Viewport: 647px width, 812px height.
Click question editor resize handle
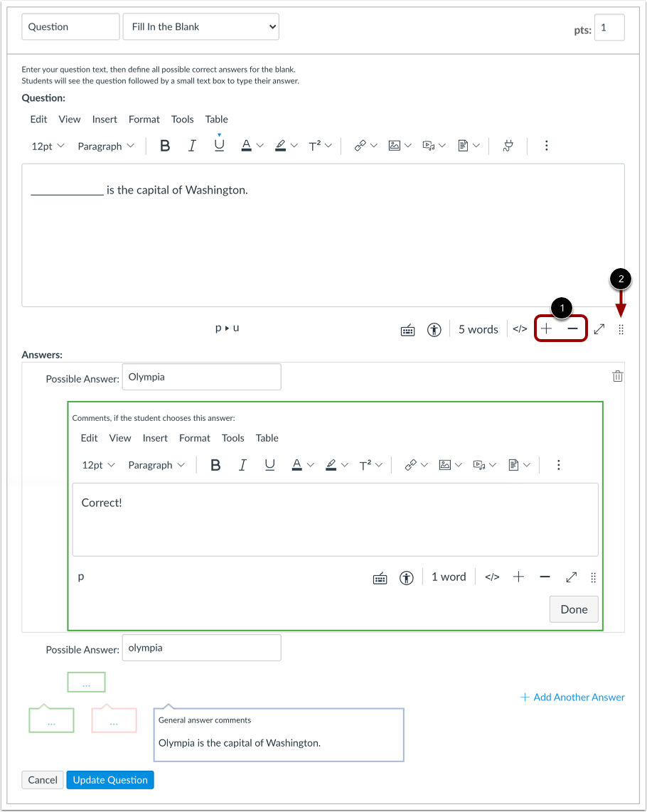click(x=621, y=330)
